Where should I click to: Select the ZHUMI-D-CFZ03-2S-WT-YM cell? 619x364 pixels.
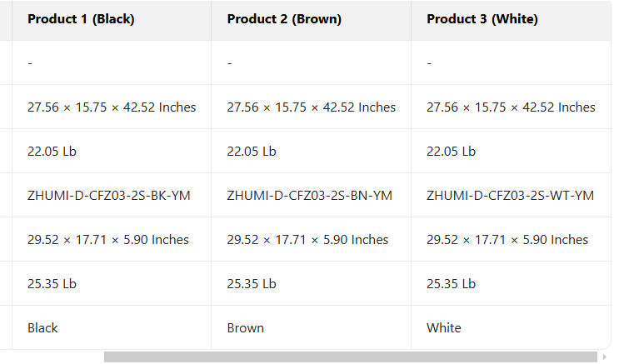tap(510, 196)
